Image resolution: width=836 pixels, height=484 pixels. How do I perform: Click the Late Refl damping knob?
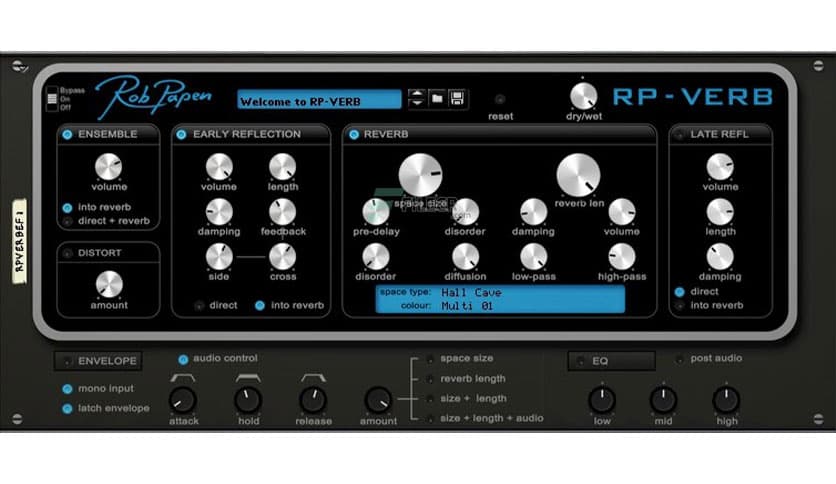tap(720, 256)
